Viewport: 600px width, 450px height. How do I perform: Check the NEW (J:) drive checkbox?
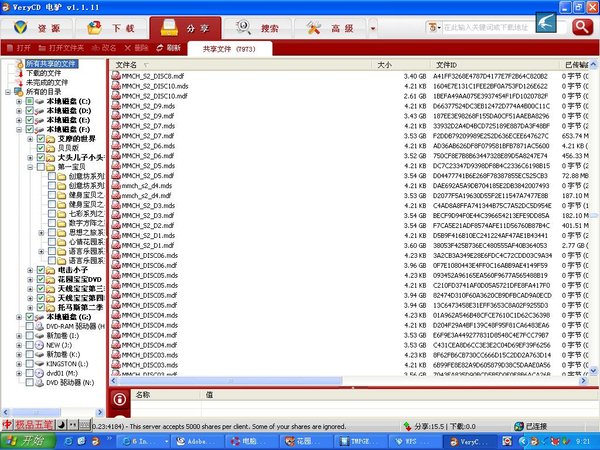point(29,345)
